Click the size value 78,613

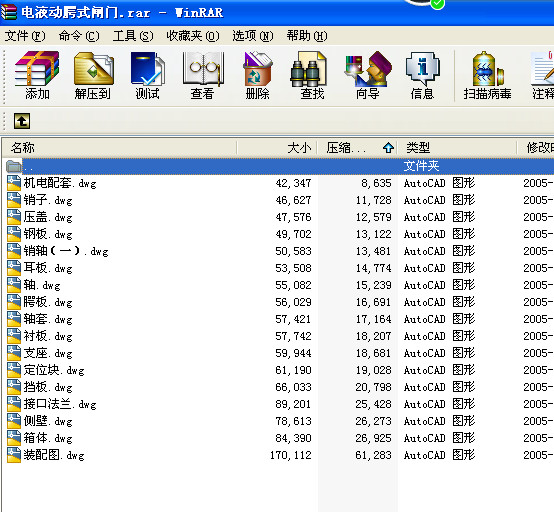[x=293, y=421]
